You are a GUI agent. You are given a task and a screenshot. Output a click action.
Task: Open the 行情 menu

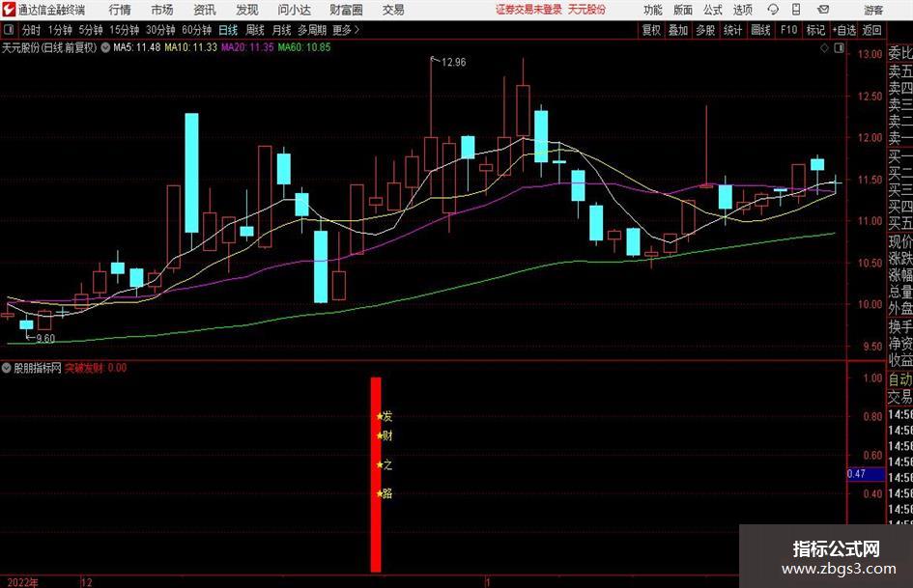pyautogui.click(x=120, y=10)
